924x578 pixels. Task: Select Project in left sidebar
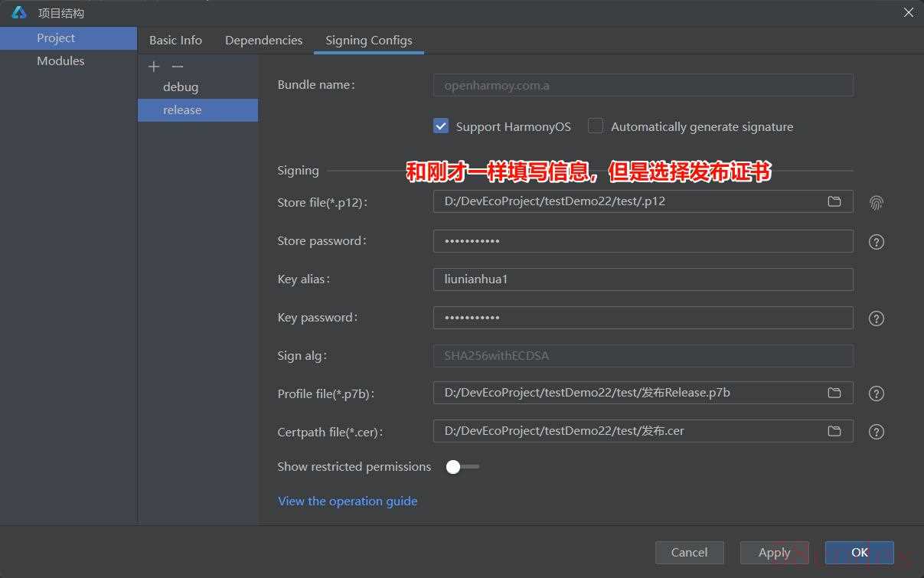69,38
